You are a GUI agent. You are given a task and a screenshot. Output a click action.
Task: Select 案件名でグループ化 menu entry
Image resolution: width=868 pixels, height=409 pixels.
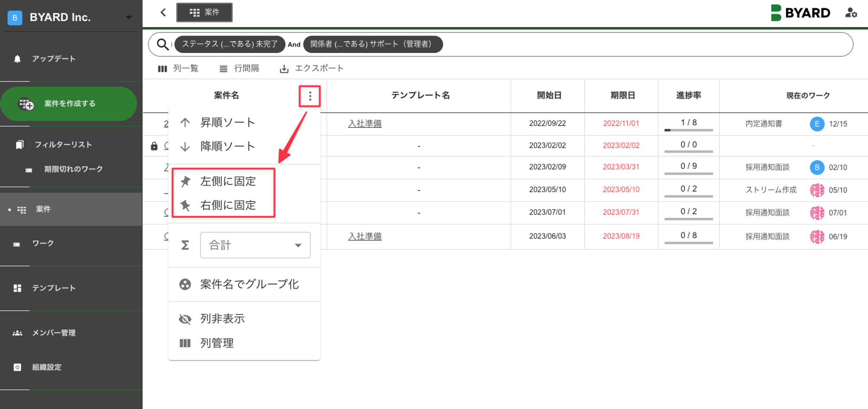[249, 285]
